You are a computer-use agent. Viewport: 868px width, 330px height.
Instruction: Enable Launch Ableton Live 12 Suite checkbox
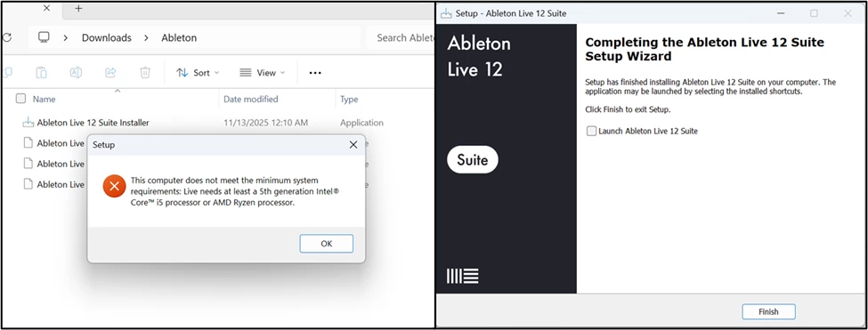tap(592, 131)
